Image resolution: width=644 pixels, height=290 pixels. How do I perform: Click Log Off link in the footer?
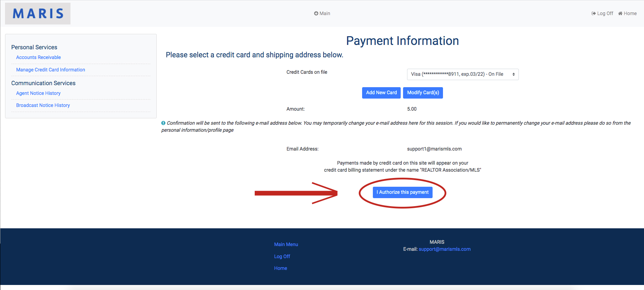pyautogui.click(x=282, y=256)
